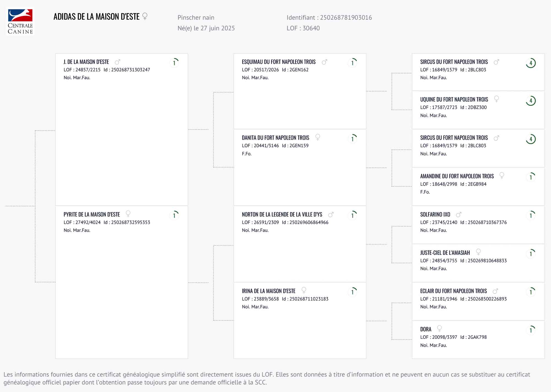This screenshot has height=392, width=551.
Task: Click the circular badge on Esquimau du Fort Napoleon Trois
Action: coord(352,63)
